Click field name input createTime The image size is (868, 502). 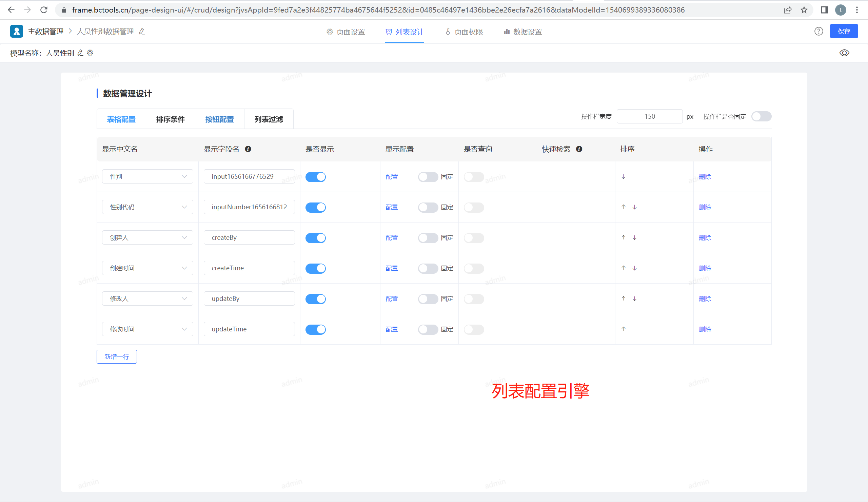(249, 268)
